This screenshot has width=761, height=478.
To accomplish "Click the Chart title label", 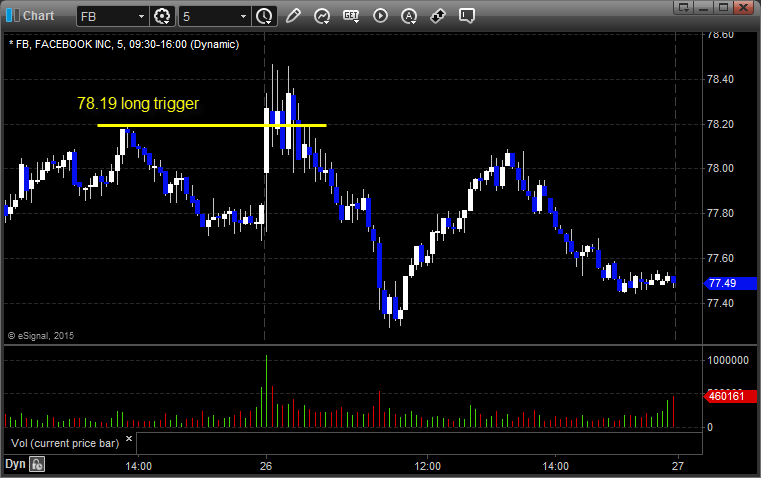I will (39, 16).
